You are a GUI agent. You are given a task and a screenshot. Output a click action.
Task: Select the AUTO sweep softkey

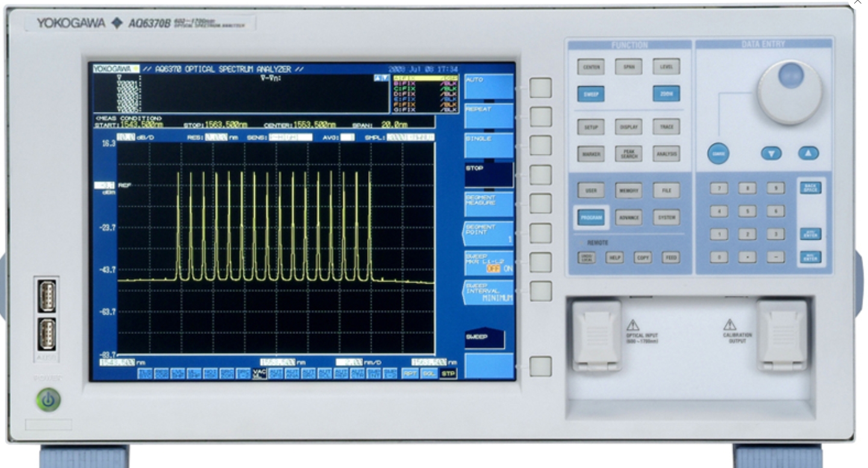[491, 84]
